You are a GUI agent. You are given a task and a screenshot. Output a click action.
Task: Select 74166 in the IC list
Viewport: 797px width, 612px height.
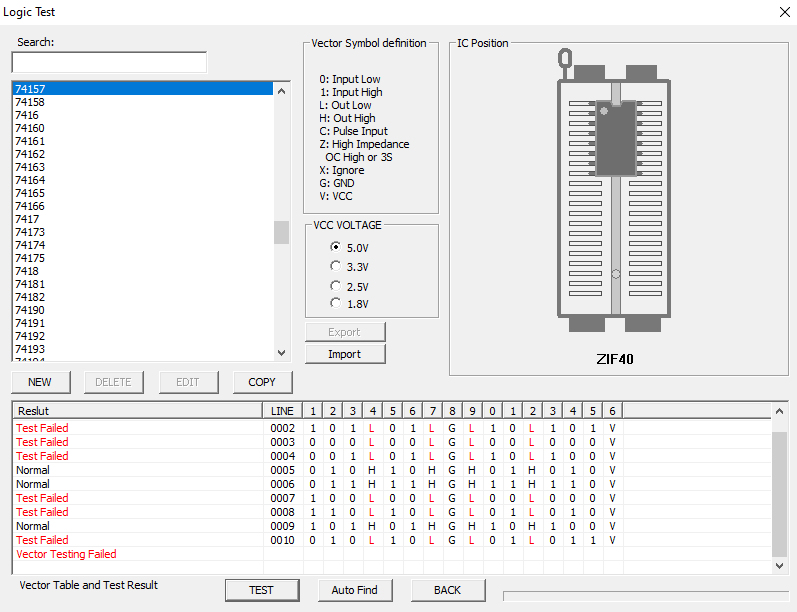point(143,206)
